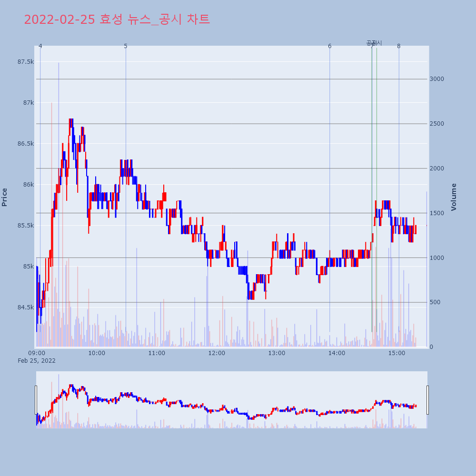Viewport: 476px width, 476px height.
Task: Click the 'Price' axis title
Action: pyautogui.click(x=4, y=198)
